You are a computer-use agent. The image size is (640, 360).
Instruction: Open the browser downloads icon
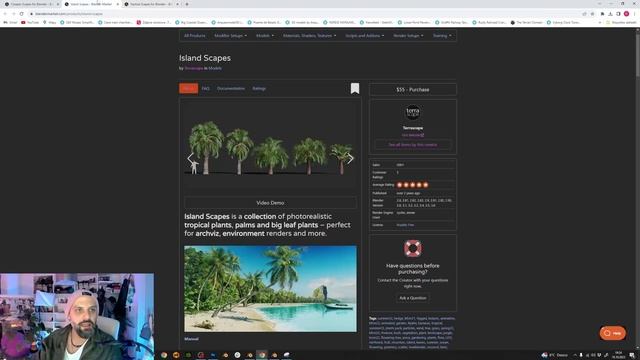[610, 13]
